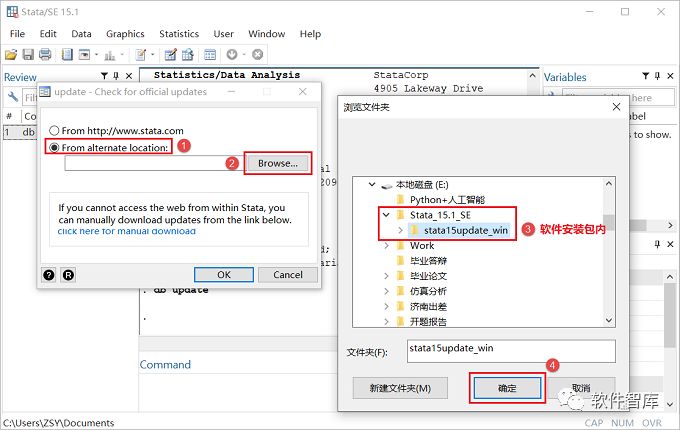Click the folder tree vertical scrollbar thumb
680x430 pixels.
coord(609,222)
